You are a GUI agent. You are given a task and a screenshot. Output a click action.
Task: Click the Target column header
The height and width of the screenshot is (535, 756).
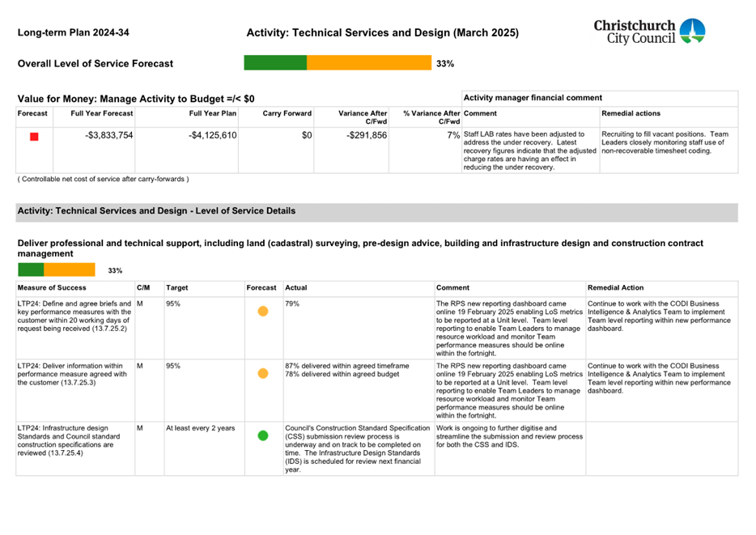point(177,288)
